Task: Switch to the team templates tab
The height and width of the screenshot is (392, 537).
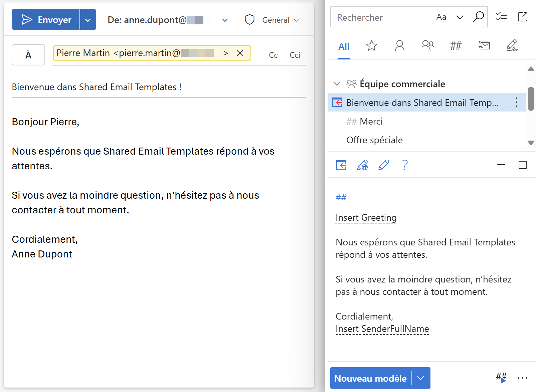Action: [427, 45]
